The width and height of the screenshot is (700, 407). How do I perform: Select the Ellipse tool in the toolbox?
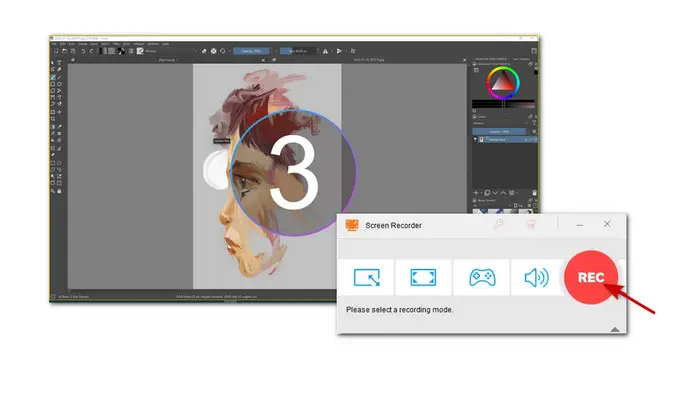click(59, 84)
